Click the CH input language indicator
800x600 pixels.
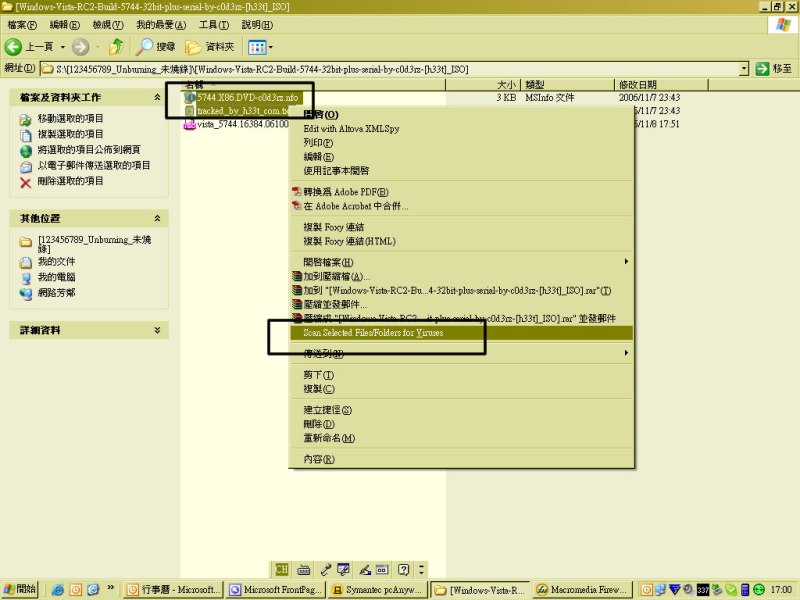(282, 569)
